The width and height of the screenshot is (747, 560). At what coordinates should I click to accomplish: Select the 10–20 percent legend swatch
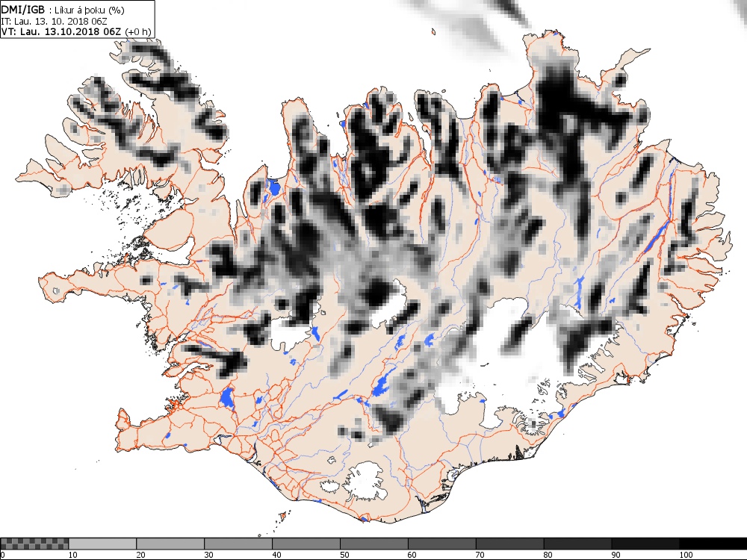coord(102,544)
